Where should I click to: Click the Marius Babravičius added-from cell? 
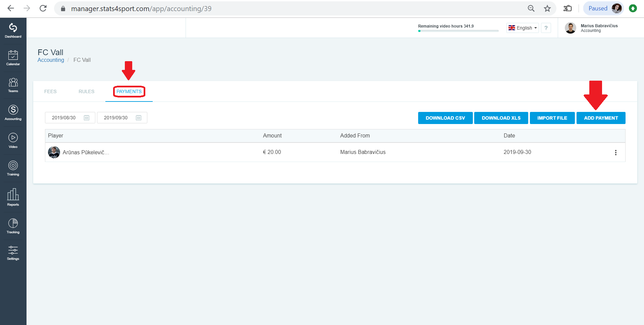[363, 152]
